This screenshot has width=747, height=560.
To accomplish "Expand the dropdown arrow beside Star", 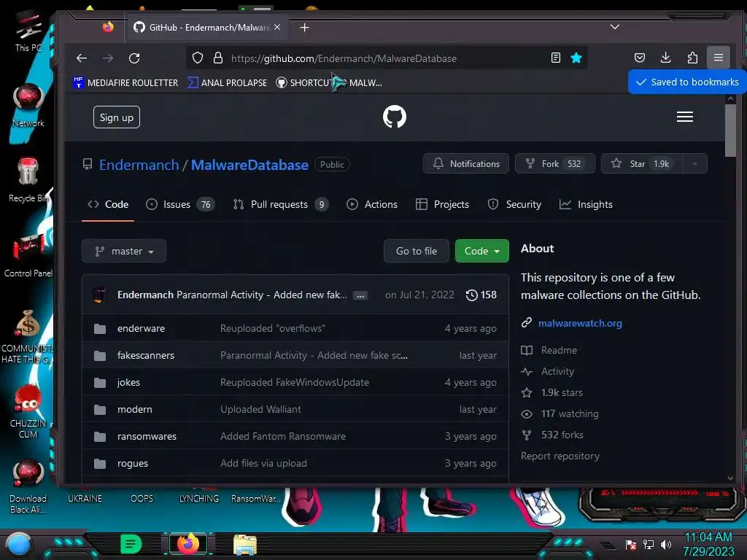I will pyautogui.click(x=695, y=164).
